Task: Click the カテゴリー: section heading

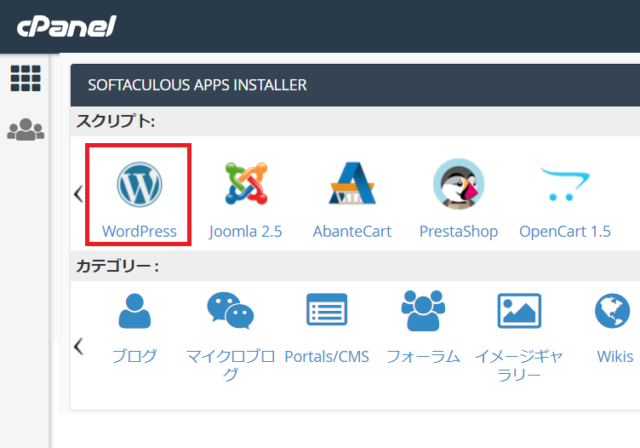Action: (x=118, y=266)
